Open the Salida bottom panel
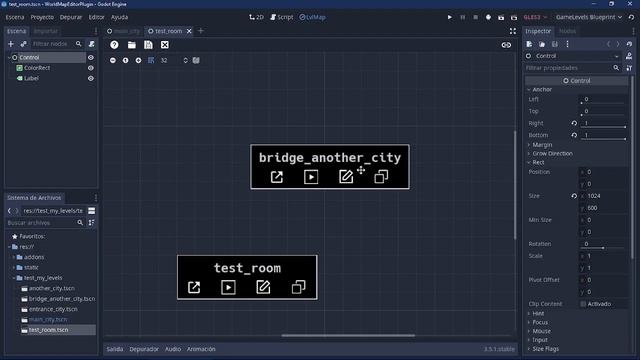640x360 pixels. (115, 349)
